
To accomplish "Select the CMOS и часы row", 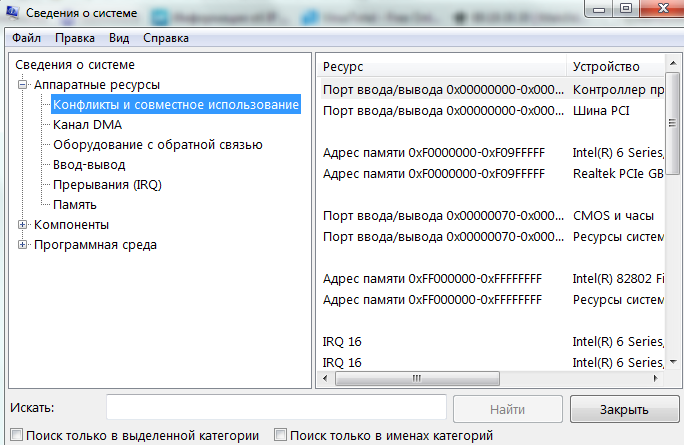I will point(492,216).
